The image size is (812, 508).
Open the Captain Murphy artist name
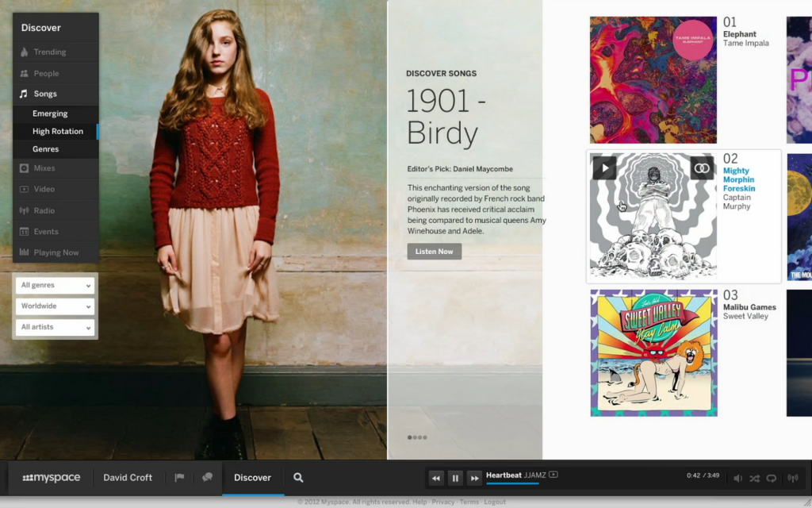pyautogui.click(x=737, y=202)
